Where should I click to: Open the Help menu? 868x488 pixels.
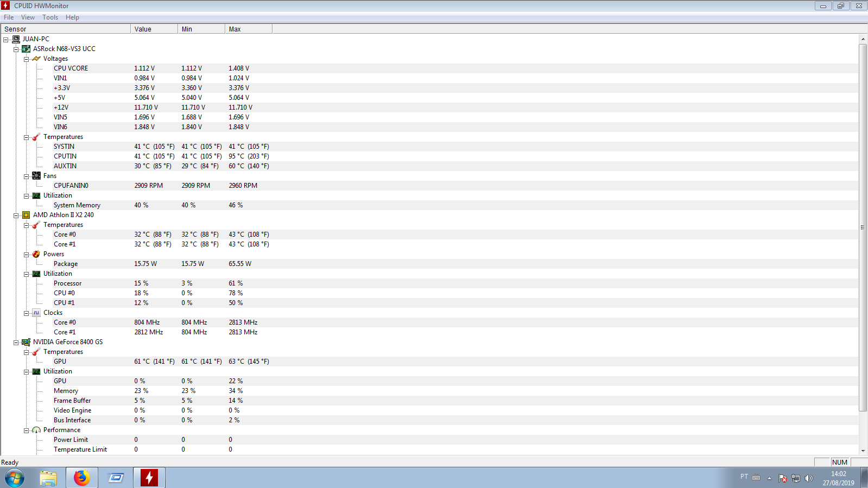72,17
